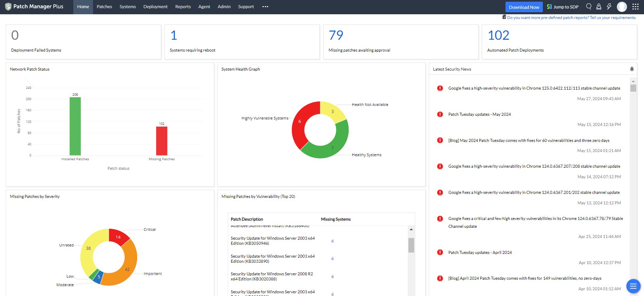Click the three-dots more menu in navigation
The image size is (644, 296).
tap(265, 6)
